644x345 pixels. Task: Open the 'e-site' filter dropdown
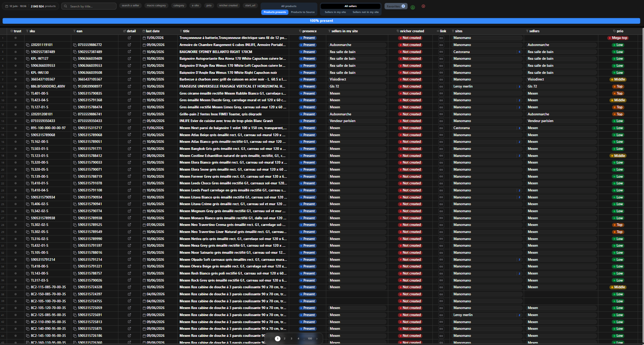click(195, 6)
